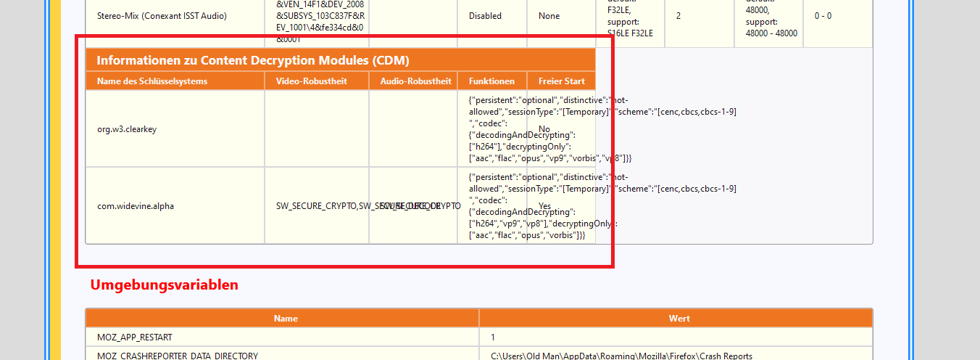Click the "Video-Robustheit" column header

click(312, 81)
